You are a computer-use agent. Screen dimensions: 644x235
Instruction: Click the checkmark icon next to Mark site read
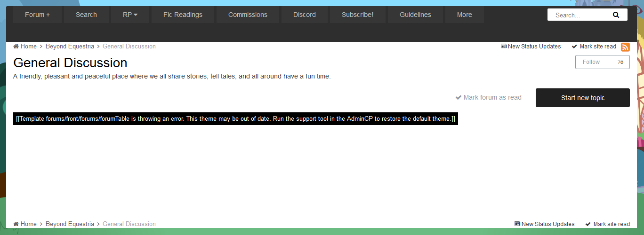[x=574, y=47]
